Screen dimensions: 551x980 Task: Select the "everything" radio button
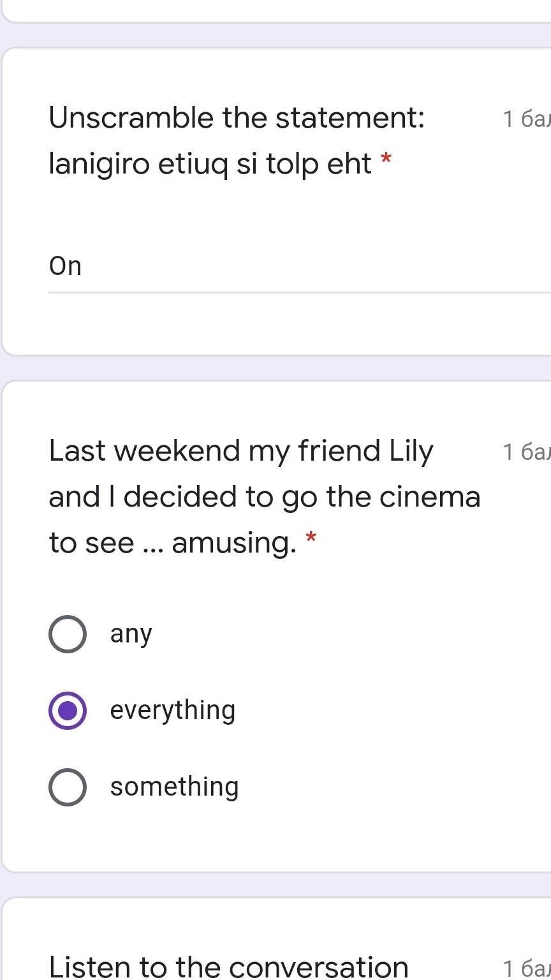(68, 711)
